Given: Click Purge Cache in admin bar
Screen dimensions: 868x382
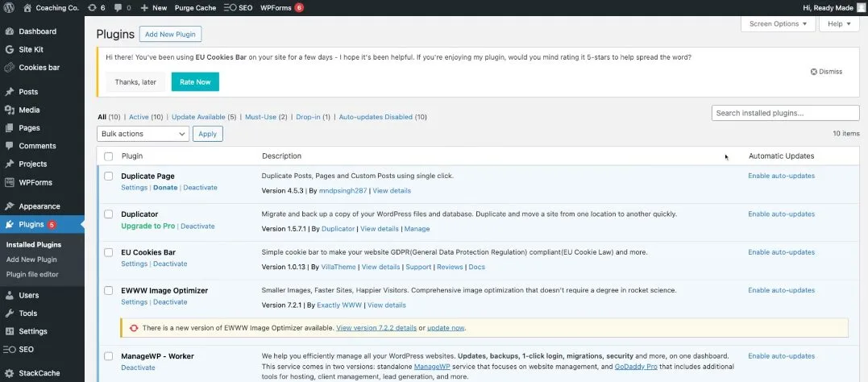Looking at the screenshot, I should (195, 8).
